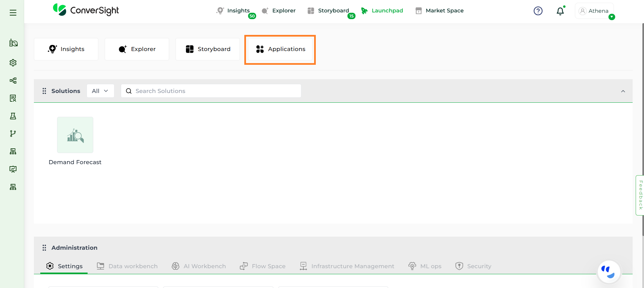Click the Applications button
This screenshot has width=644, height=288.
280,49
